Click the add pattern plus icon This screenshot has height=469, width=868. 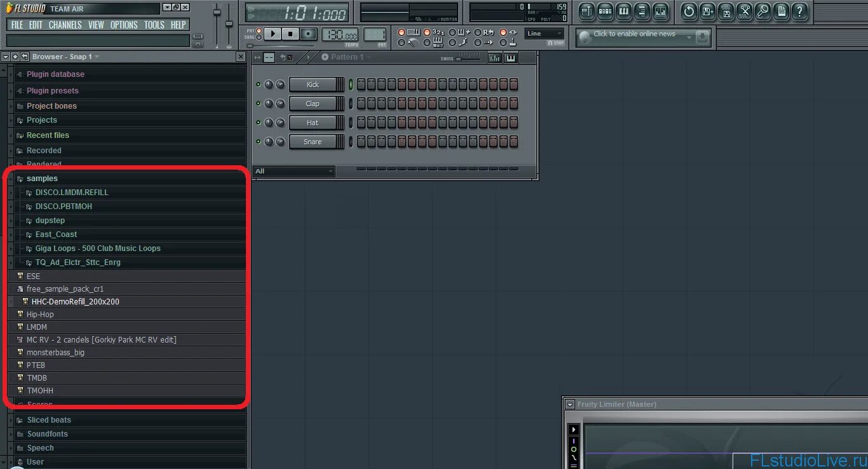pos(325,57)
